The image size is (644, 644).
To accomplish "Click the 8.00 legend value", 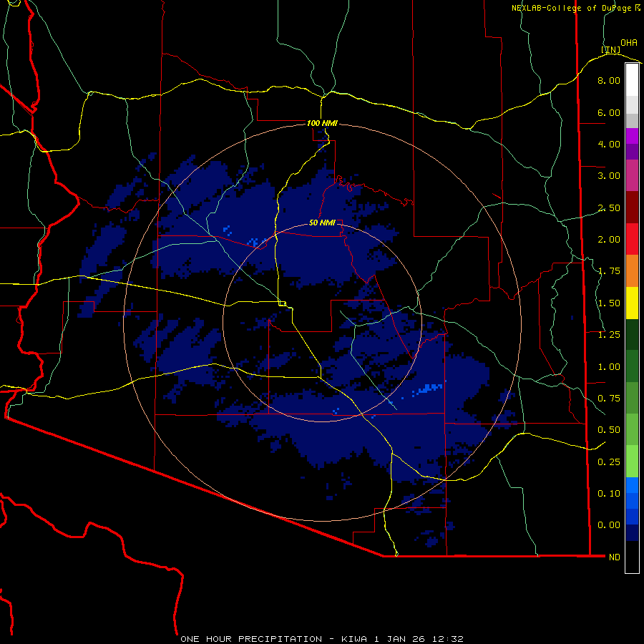I will point(609,80).
